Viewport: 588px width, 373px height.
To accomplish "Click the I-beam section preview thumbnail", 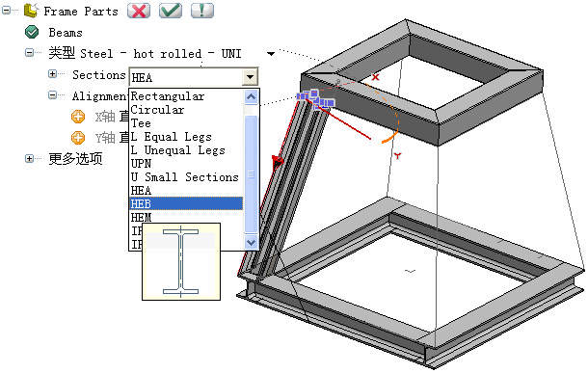I will 181,261.
